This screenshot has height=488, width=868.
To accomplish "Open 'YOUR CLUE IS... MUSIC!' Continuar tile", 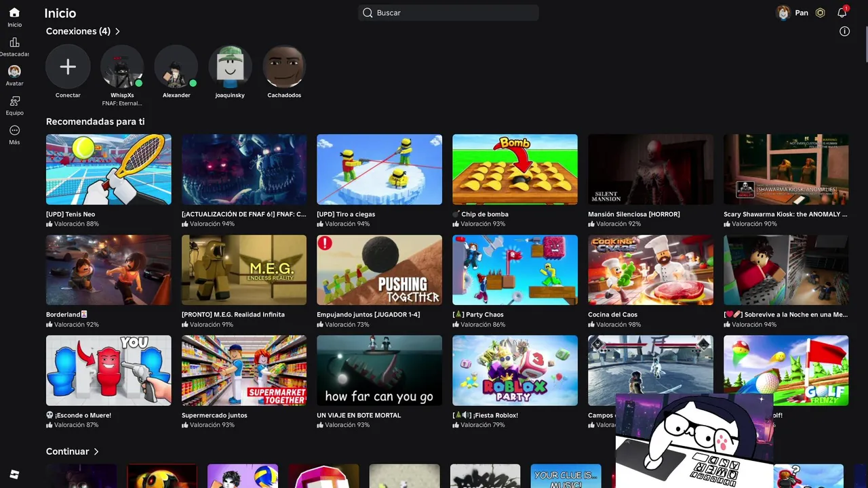I will [566, 476].
